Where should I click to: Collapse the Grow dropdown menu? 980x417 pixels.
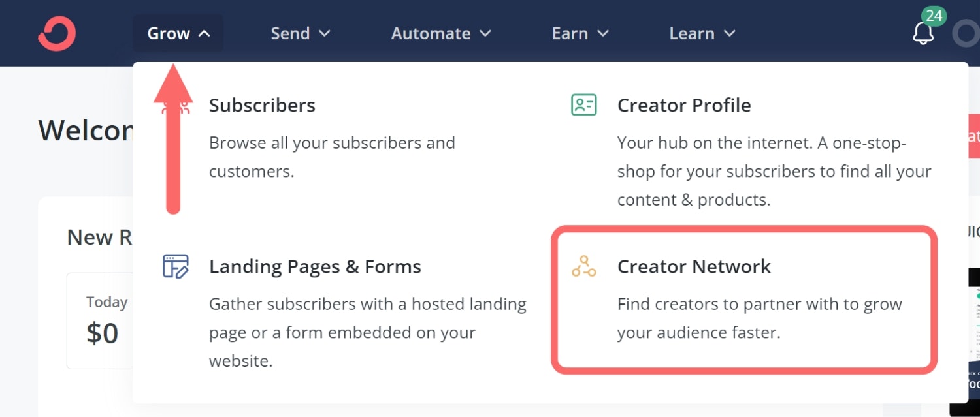click(178, 33)
